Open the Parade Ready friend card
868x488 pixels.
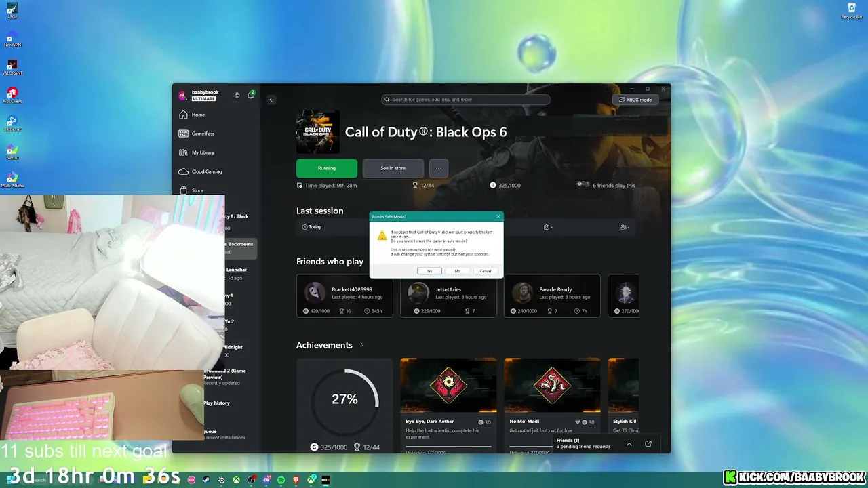click(552, 296)
